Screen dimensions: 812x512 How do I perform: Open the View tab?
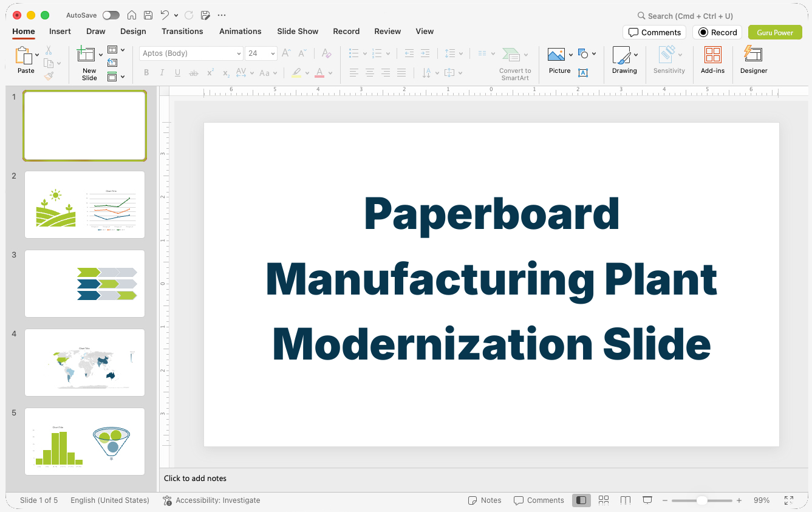point(425,32)
